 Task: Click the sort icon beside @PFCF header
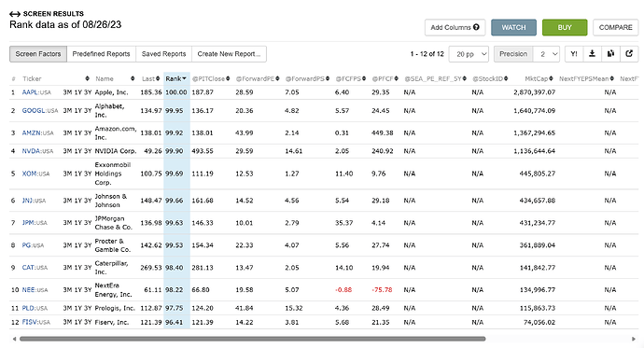click(396, 78)
